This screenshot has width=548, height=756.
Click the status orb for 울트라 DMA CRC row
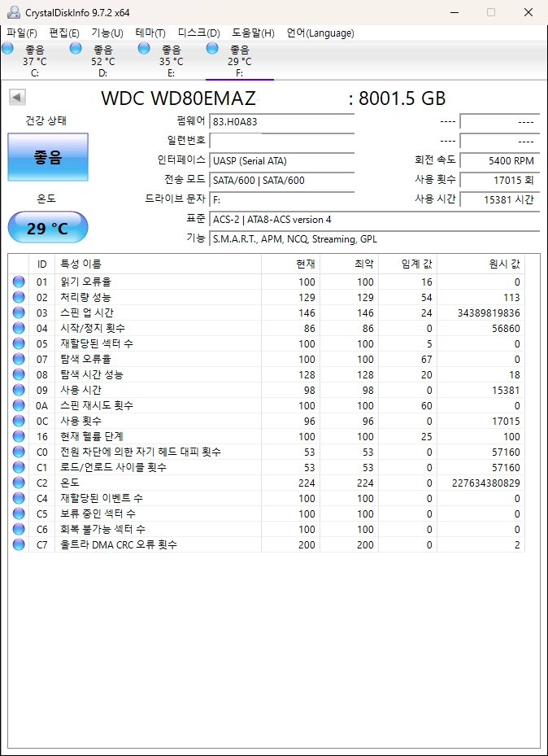click(19, 544)
